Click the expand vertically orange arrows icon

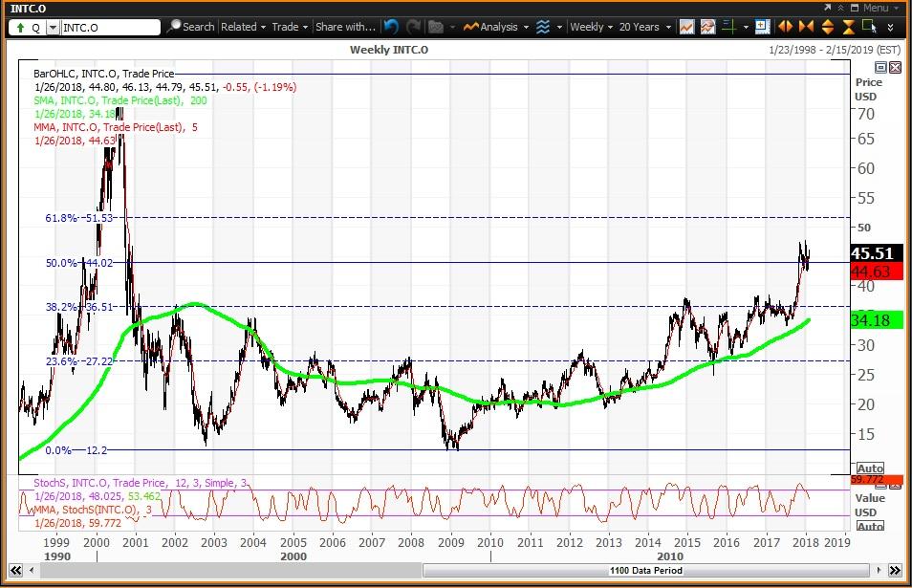(828, 27)
